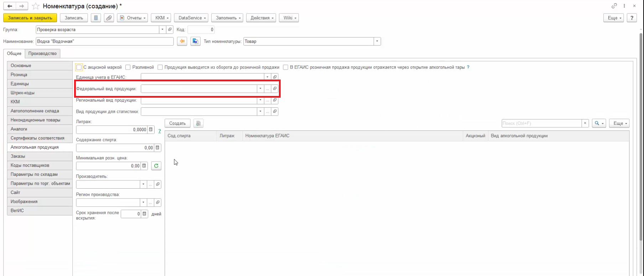Click the link icon in top-right corner
The image size is (644, 276).
point(614,6)
